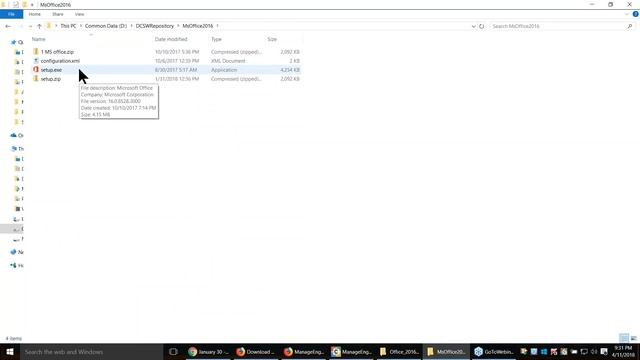Sort by Size column header
The image size is (640, 360).
click(x=272, y=39)
